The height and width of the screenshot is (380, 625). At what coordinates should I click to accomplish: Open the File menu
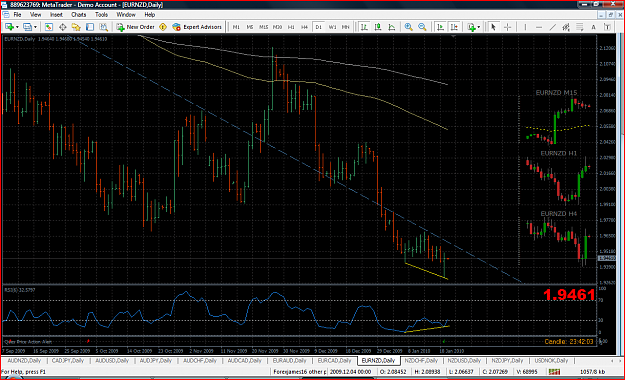click(x=18, y=15)
